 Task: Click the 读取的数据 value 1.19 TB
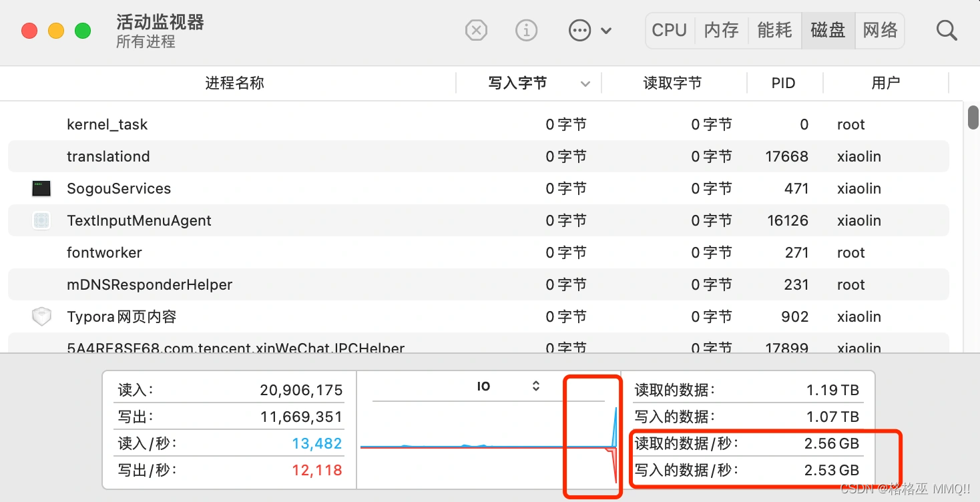(832, 391)
